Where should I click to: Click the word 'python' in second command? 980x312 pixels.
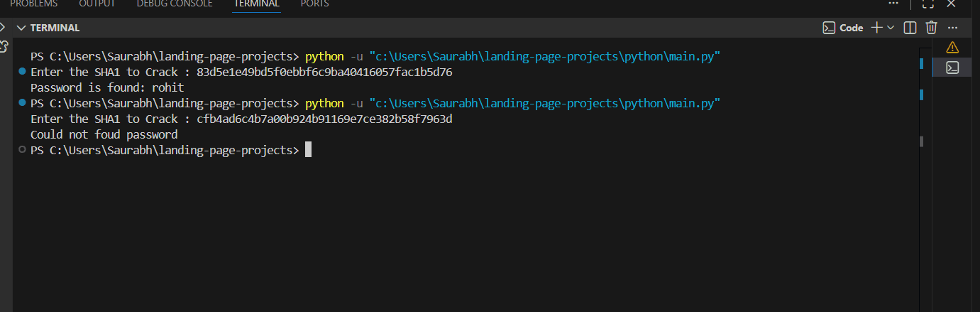coord(324,103)
